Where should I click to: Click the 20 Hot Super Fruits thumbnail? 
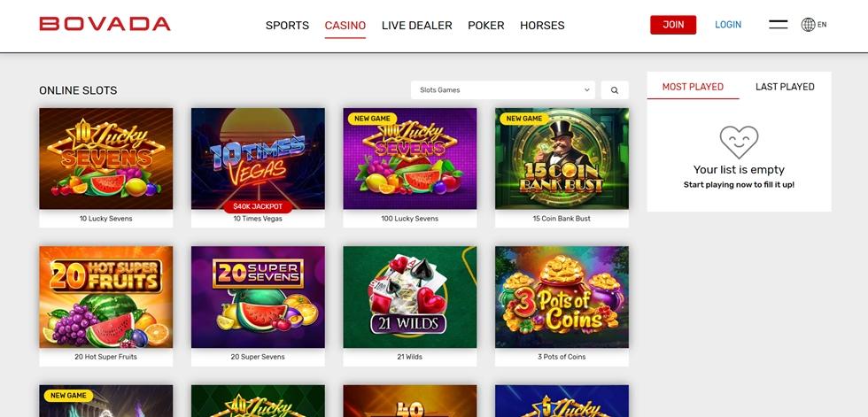(105, 297)
